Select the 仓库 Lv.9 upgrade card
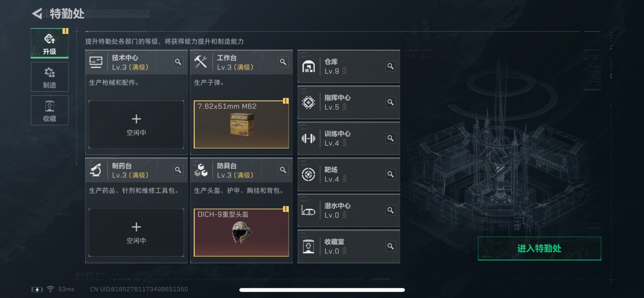Viewport: 644px width, 298px height. pos(349,66)
